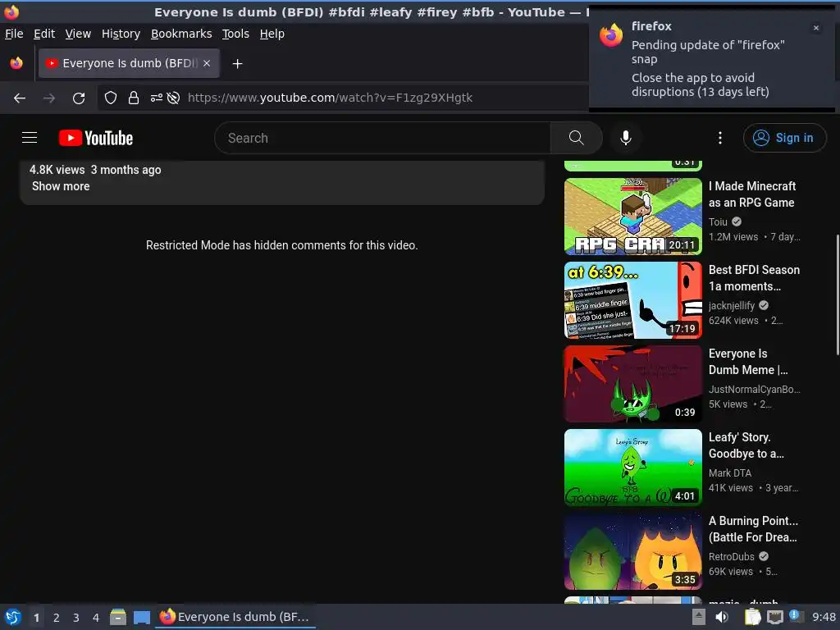Screen dimensions: 840x630
Task: Focus the YouTube Search field
Action: coord(382,138)
